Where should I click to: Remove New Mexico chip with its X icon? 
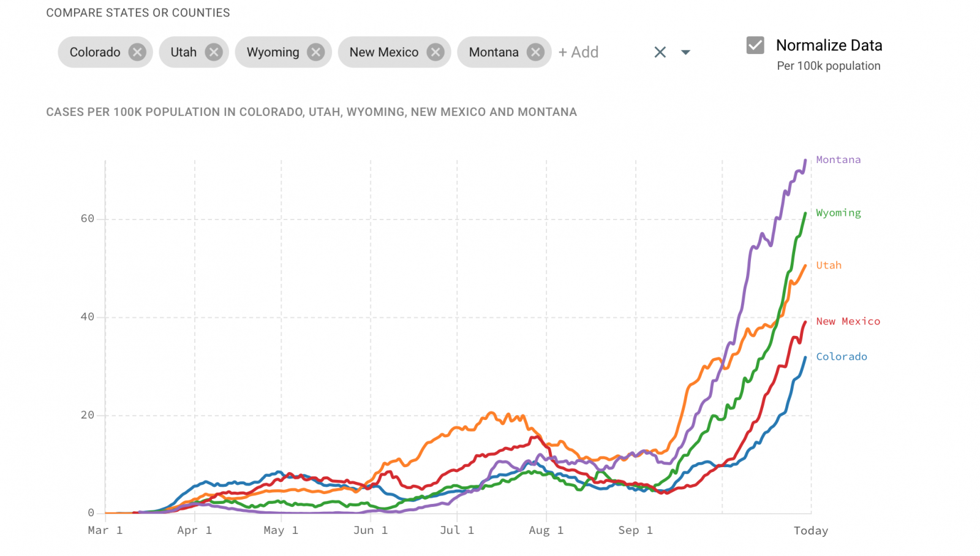[435, 52]
